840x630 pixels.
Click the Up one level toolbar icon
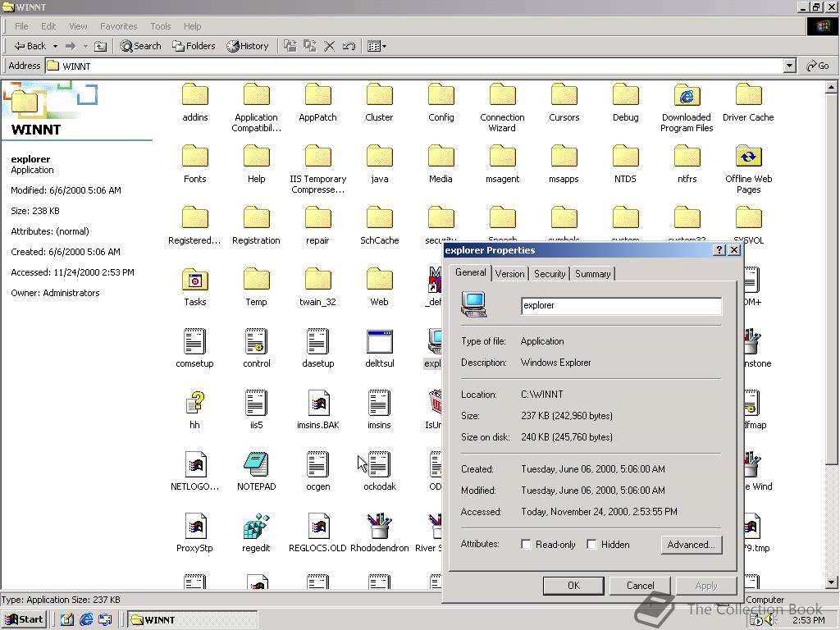[100, 46]
